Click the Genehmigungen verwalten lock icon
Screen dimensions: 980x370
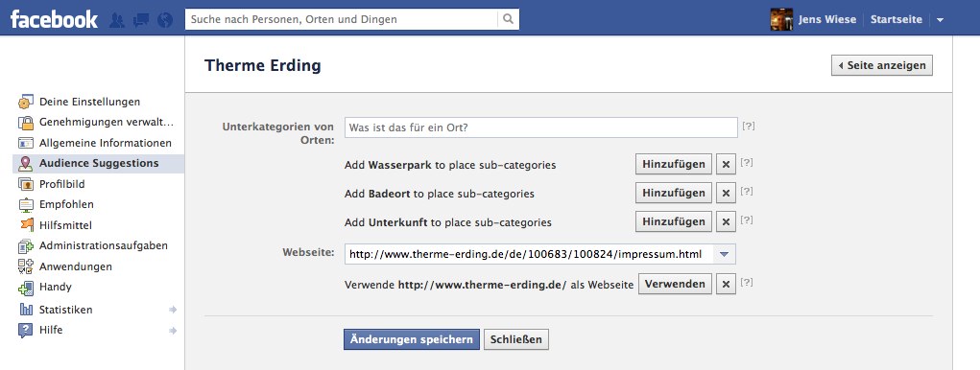26,123
